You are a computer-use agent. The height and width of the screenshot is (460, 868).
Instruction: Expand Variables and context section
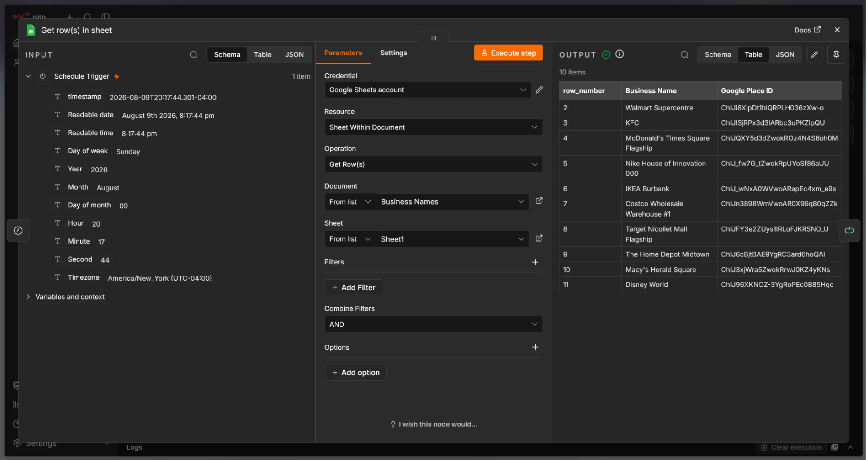28,296
